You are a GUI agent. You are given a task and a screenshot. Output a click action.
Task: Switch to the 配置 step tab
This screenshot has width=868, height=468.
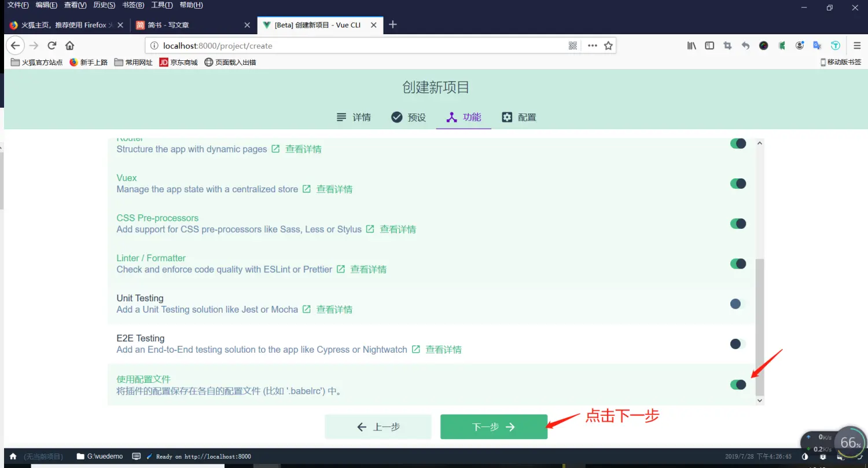(519, 117)
